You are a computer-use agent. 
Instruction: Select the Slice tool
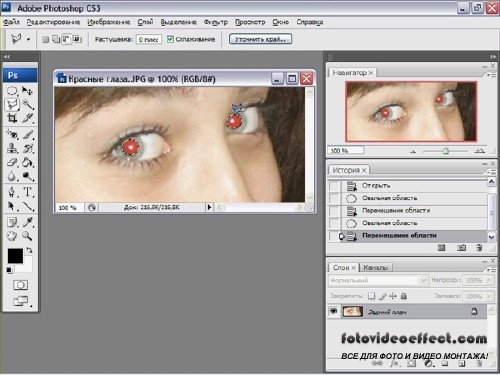(27, 118)
